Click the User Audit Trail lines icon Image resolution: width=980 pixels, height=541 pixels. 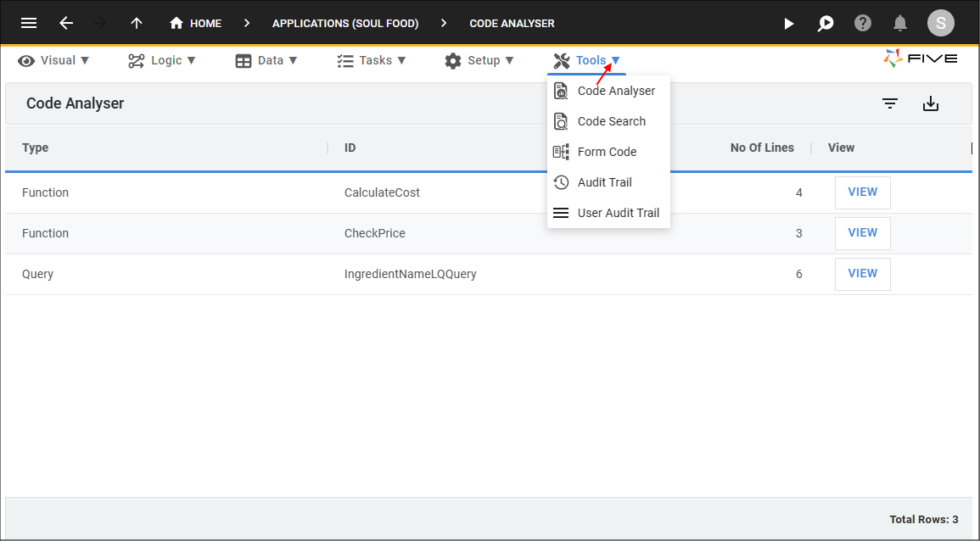point(561,213)
